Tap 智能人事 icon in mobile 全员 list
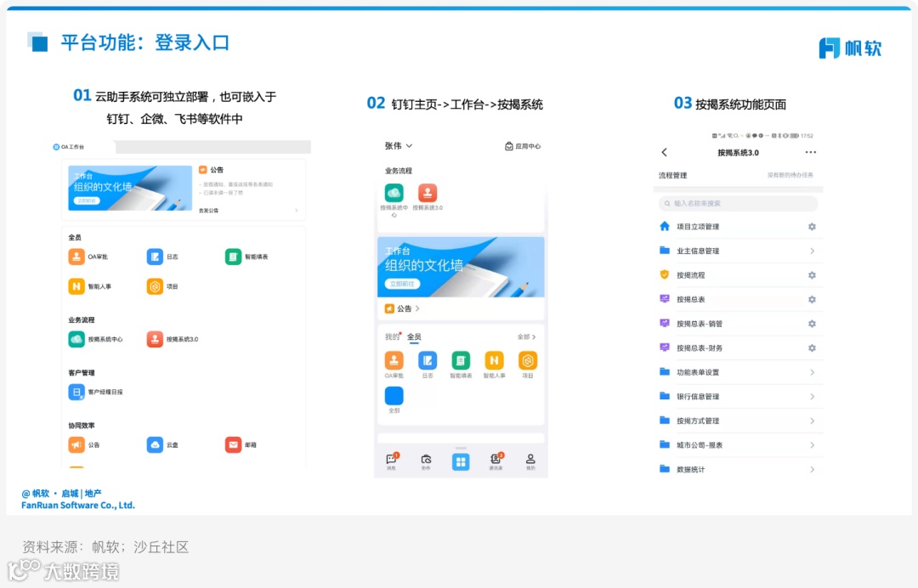The height and width of the screenshot is (588, 918). tap(494, 360)
